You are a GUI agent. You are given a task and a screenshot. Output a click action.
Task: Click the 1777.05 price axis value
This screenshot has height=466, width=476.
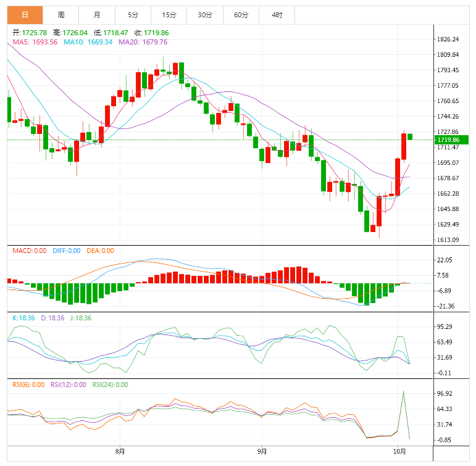(x=448, y=86)
